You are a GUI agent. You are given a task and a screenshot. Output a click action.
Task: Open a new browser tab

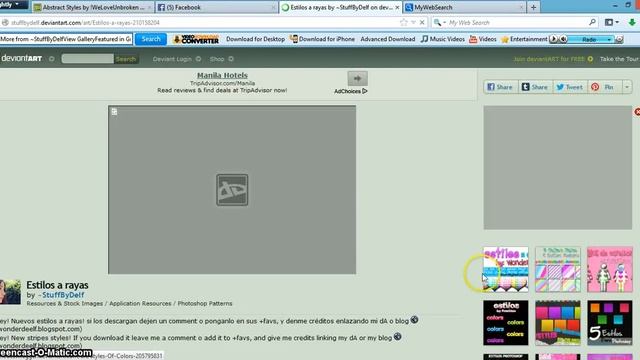click(533, 7)
